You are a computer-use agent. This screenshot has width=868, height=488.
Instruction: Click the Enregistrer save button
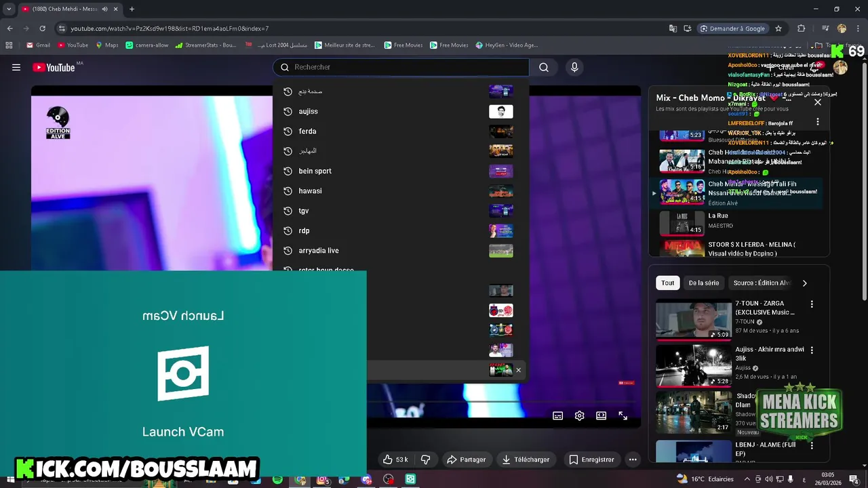591,460
